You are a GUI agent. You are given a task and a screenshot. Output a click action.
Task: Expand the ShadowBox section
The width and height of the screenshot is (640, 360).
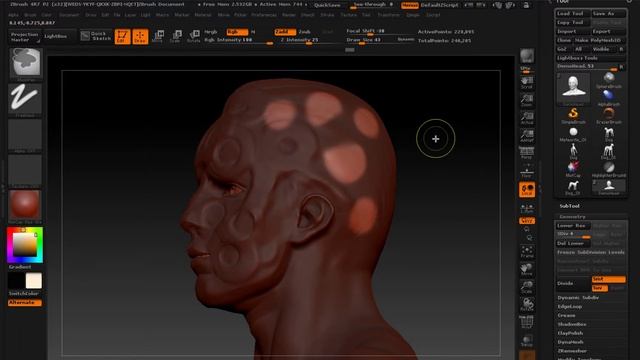click(572, 324)
